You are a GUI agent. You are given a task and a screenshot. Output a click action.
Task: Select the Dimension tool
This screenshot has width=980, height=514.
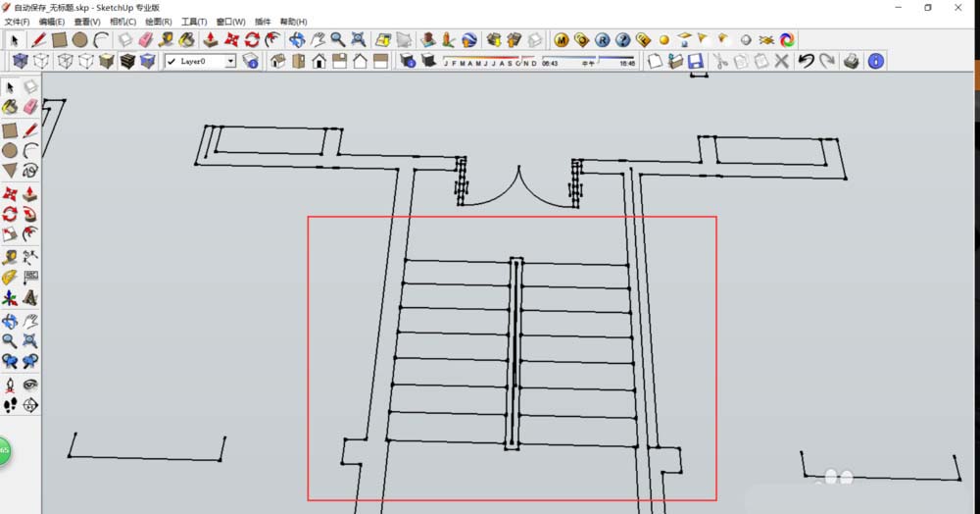click(30, 256)
